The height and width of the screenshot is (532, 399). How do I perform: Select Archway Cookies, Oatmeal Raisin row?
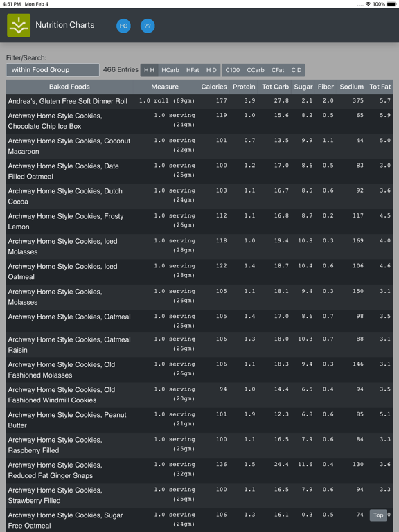click(x=199, y=345)
